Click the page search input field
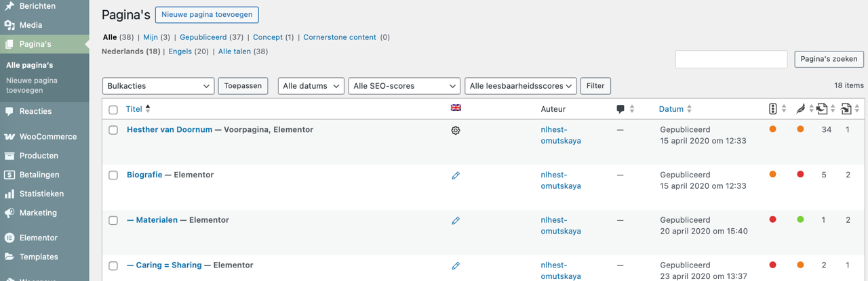The height and width of the screenshot is (281, 868). (731, 59)
